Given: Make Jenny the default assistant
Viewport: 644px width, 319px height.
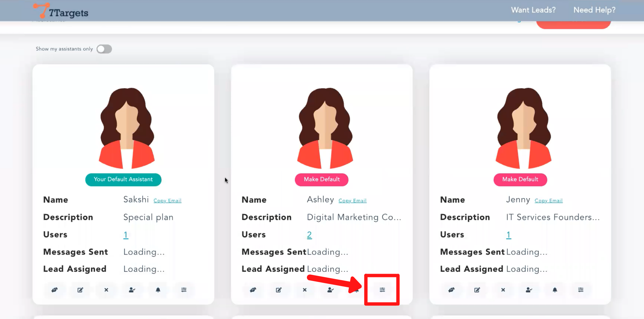Looking at the screenshot, I should 520,180.
